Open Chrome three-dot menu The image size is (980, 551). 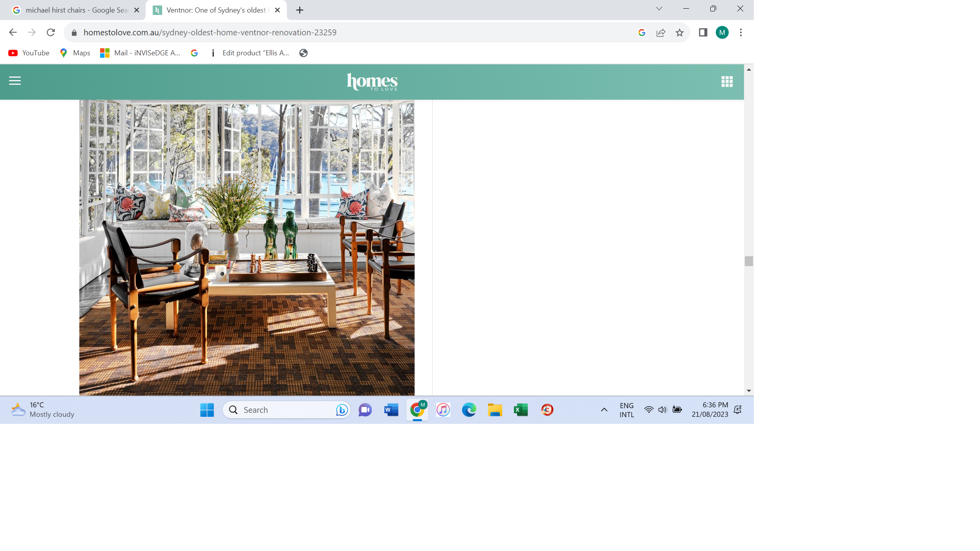[741, 33]
